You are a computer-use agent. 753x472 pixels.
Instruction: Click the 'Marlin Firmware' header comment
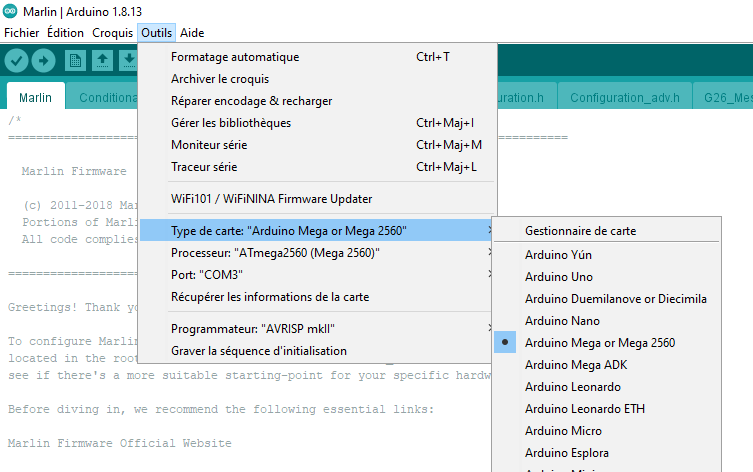[x=74, y=171]
